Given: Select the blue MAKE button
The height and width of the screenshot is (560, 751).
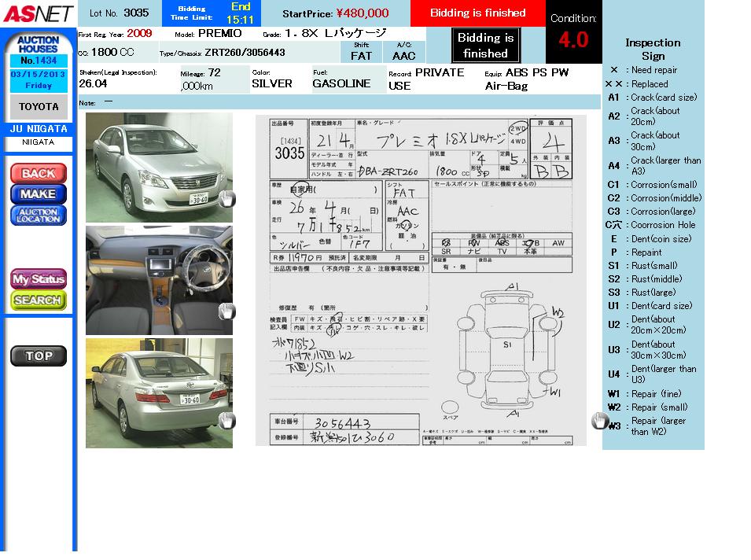Looking at the screenshot, I should point(38,193).
